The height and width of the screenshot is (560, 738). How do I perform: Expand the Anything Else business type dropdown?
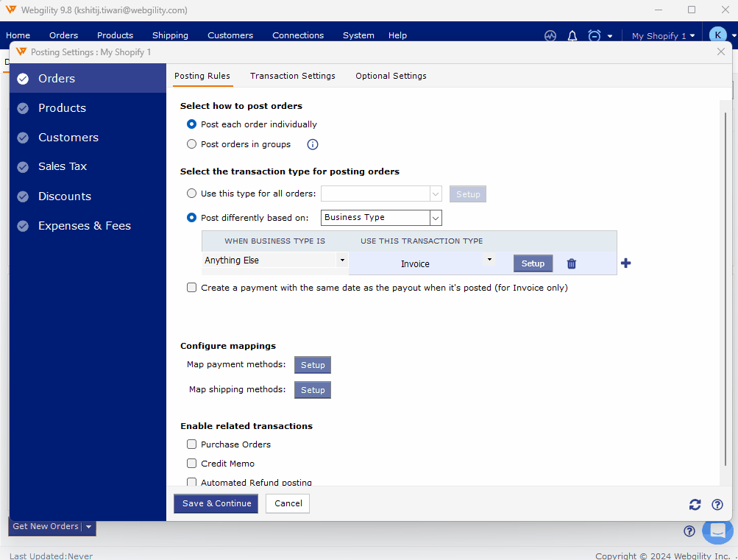342,260
